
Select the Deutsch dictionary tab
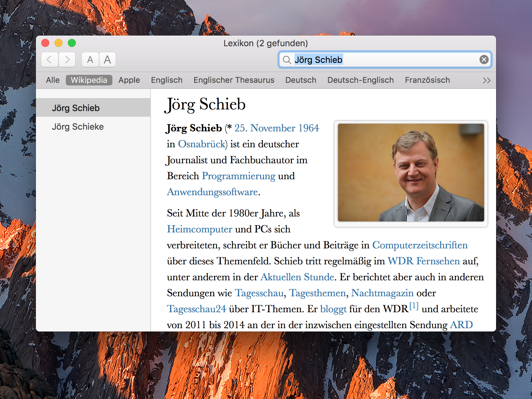tap(301, 80)
